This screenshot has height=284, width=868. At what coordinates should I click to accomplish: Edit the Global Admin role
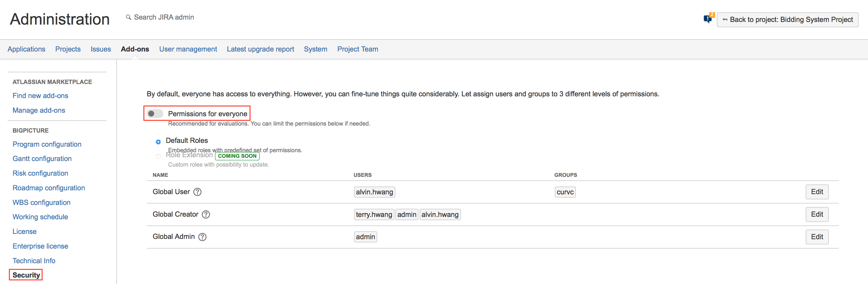pos(817,237)
